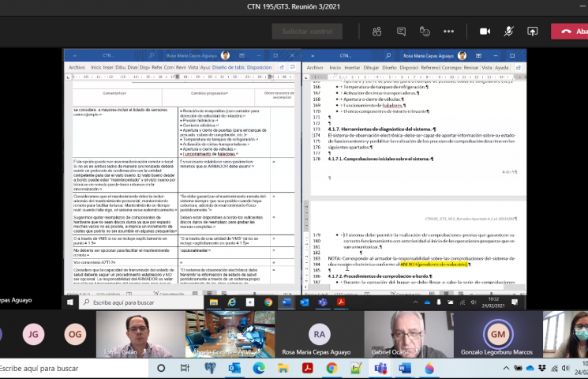
Task: Click user avatar in left Word title bar
Action: tap(226, 55)
